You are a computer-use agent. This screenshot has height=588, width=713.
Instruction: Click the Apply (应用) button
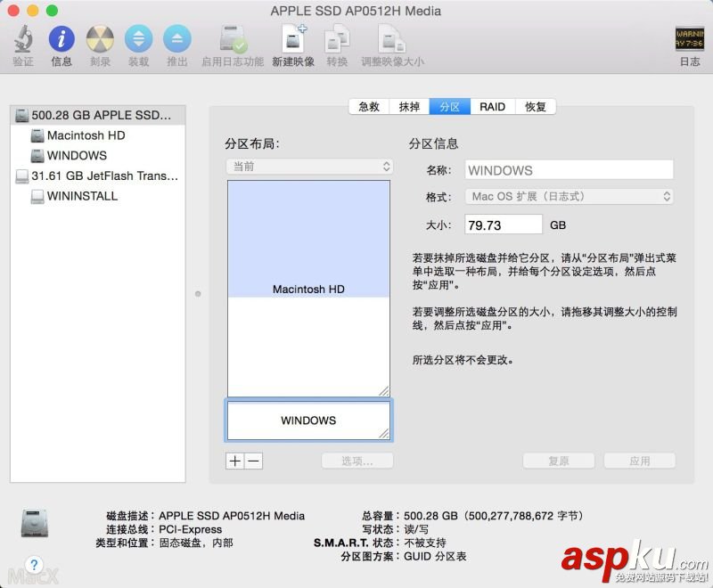tap(640, 461)
